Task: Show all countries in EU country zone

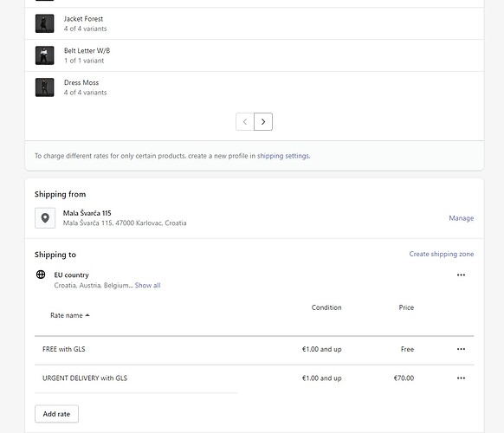Action: [147, 285]
